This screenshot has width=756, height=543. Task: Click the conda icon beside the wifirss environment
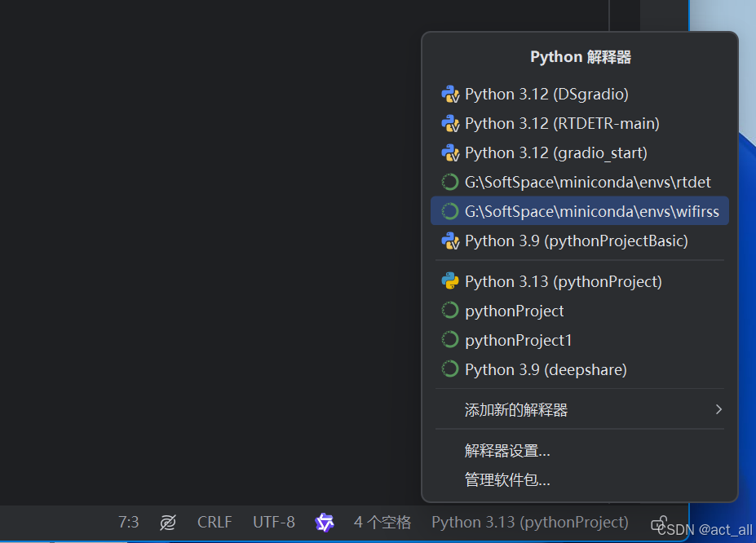449,211
